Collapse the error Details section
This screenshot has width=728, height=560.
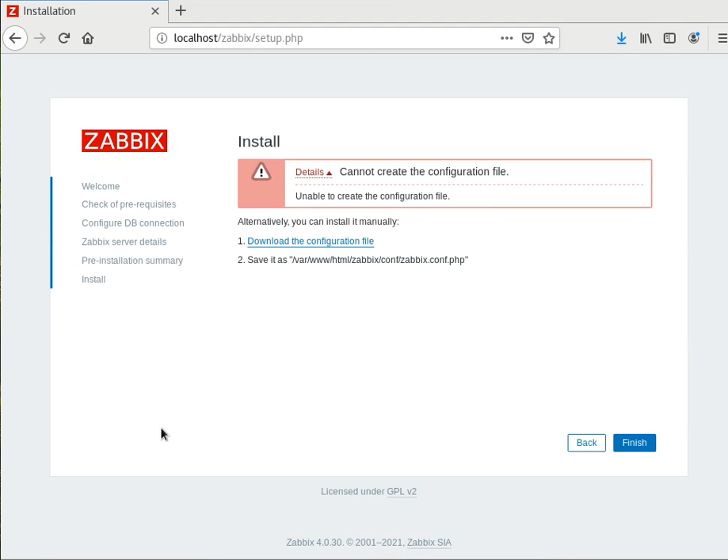pos(314,172)
